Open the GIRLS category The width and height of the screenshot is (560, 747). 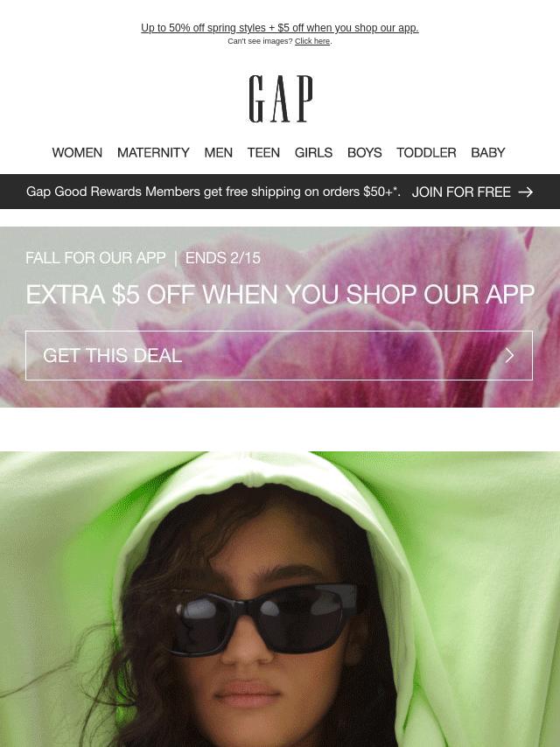tap(313, 152)
